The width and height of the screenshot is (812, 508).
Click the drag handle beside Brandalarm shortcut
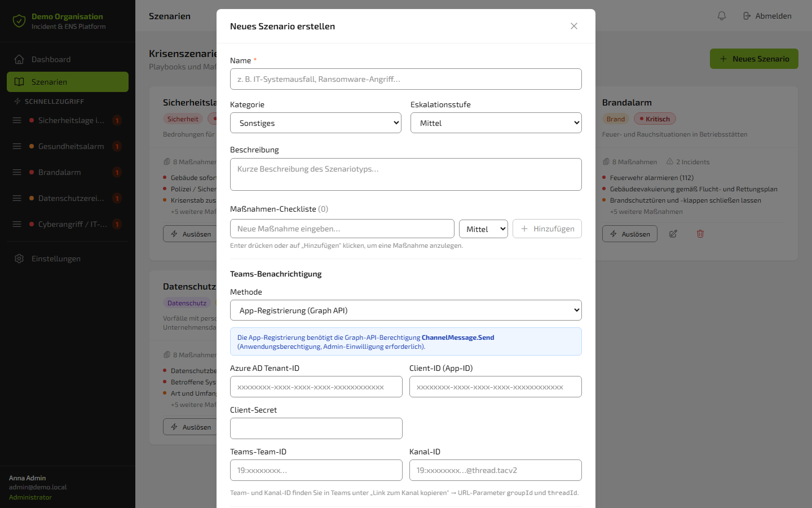[17, 172]
